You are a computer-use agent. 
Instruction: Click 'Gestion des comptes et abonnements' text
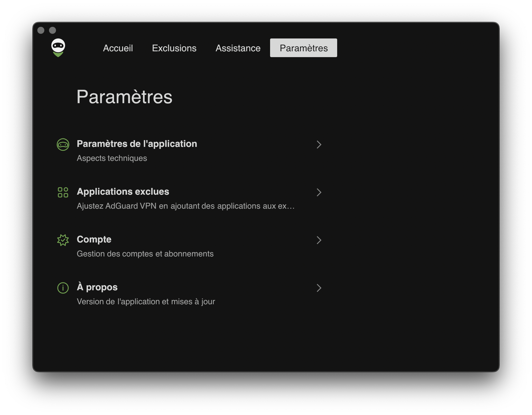tap(145, 254)
